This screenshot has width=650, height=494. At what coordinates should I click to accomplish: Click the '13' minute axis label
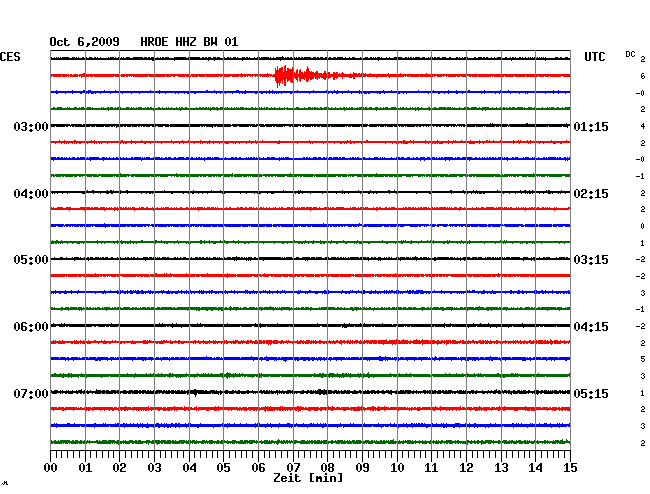point(501,467)
